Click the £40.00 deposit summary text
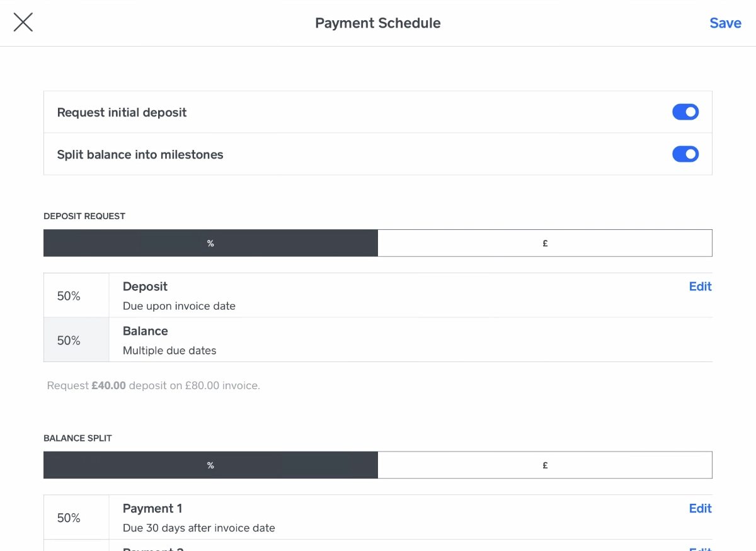Image resolution: width=756 pixels, height=551 pixels. pos(108,385)
